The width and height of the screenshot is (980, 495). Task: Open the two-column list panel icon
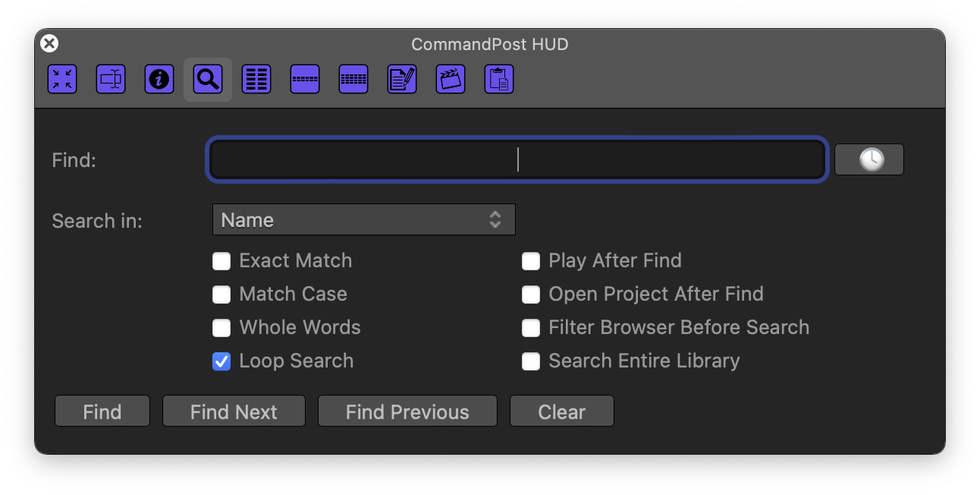click(256, 79)
